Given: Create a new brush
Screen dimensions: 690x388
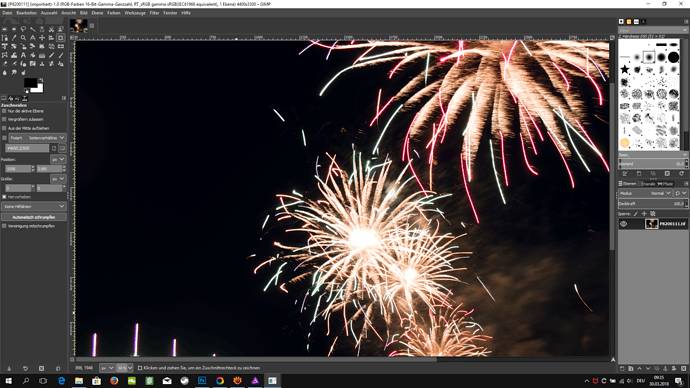Looking at the screenshot, I should click(639, 173).
